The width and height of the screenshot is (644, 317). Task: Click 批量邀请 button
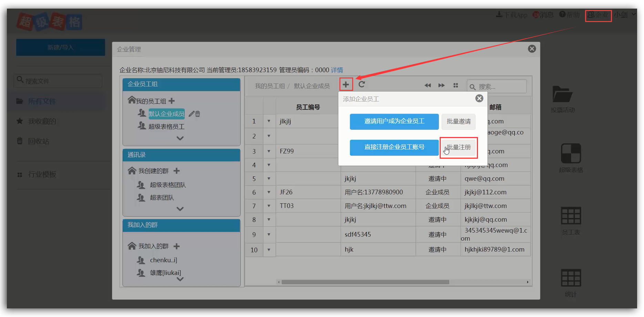[x=459, y=121]
